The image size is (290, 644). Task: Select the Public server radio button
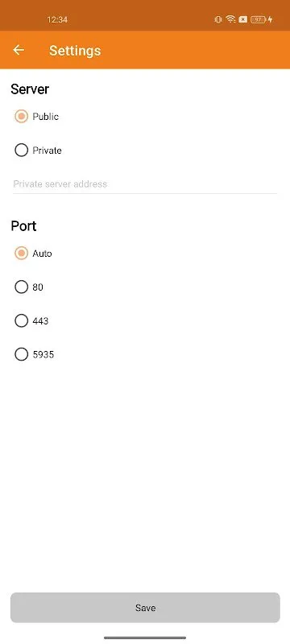coord(22,117)
